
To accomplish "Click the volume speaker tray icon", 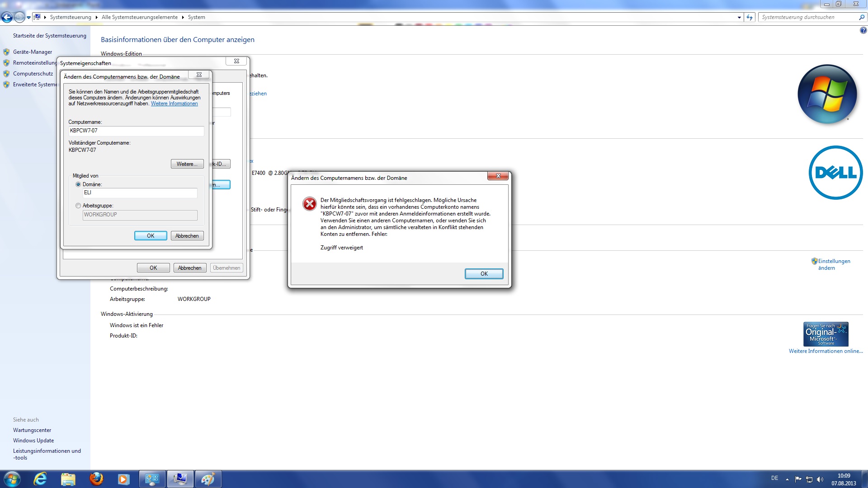I will pos(820,479).
